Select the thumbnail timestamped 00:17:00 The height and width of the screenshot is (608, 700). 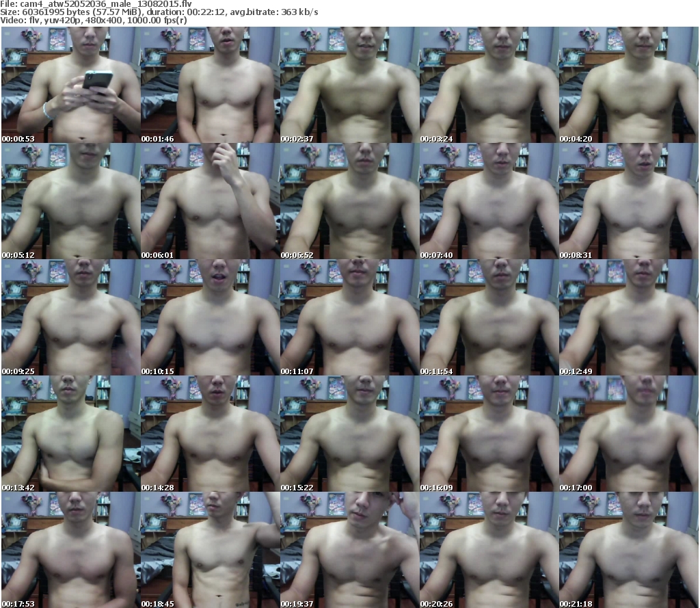pyautogui.click(x=629, y=434)
